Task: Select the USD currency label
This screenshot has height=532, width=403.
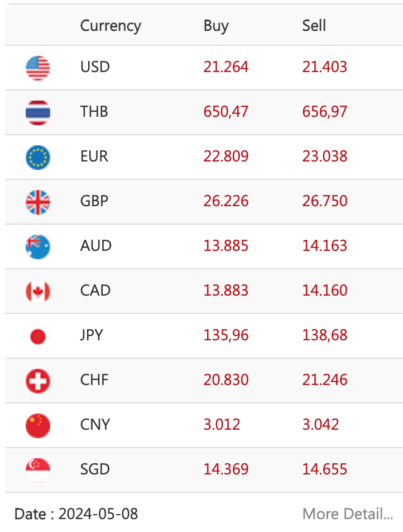Action: [95, 67]
